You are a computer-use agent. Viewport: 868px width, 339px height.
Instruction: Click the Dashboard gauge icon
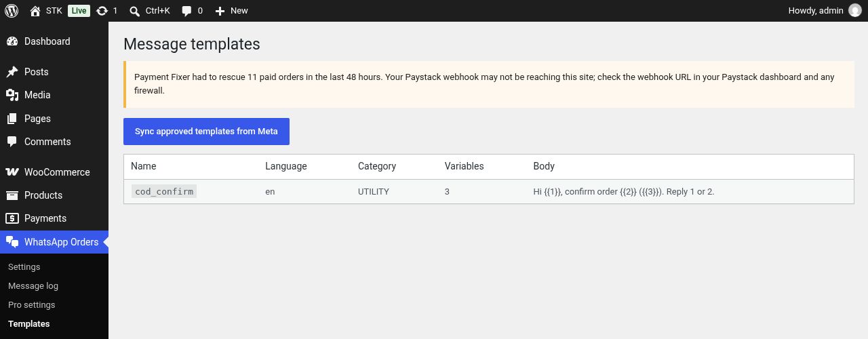click(x=12, y=41)
